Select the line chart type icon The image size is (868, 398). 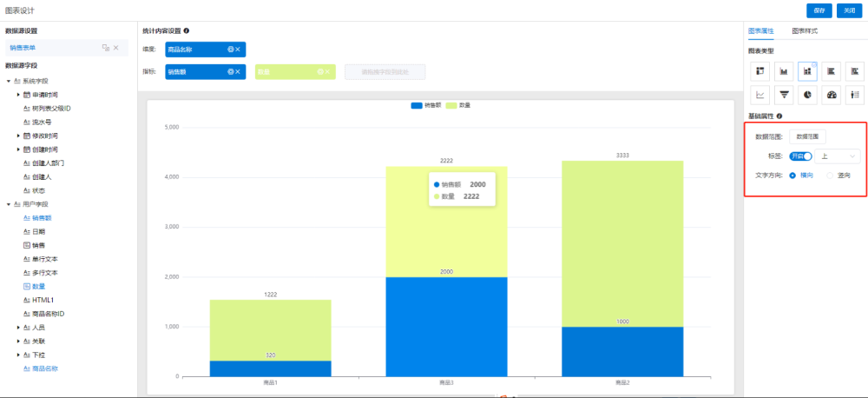click(760, 95)
